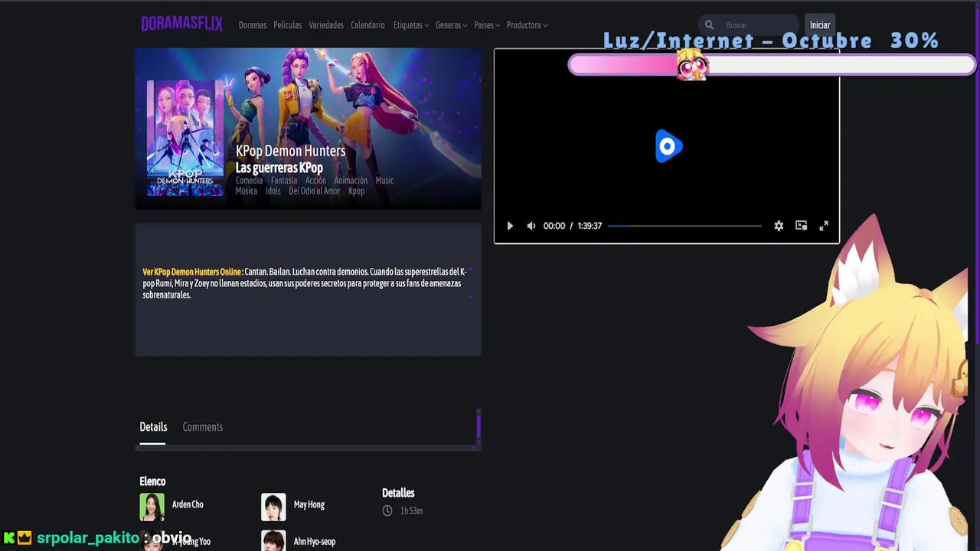Click the mascot marker on the goal bar
The image size is (980, 551).
click(692, 64)
